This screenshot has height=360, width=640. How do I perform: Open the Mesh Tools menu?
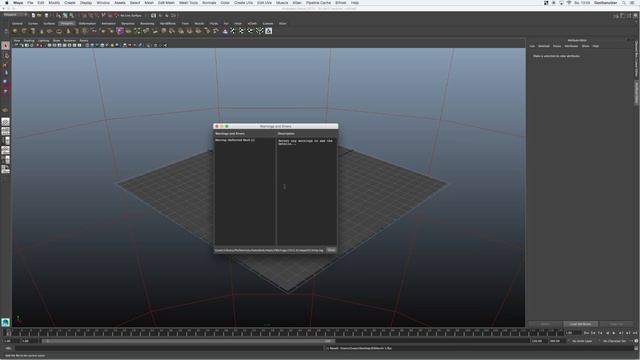pos(188,3)
